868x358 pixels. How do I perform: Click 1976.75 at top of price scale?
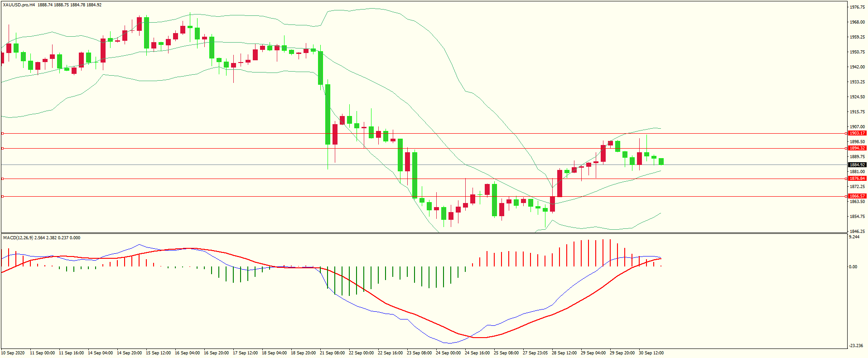click(857, 7)
